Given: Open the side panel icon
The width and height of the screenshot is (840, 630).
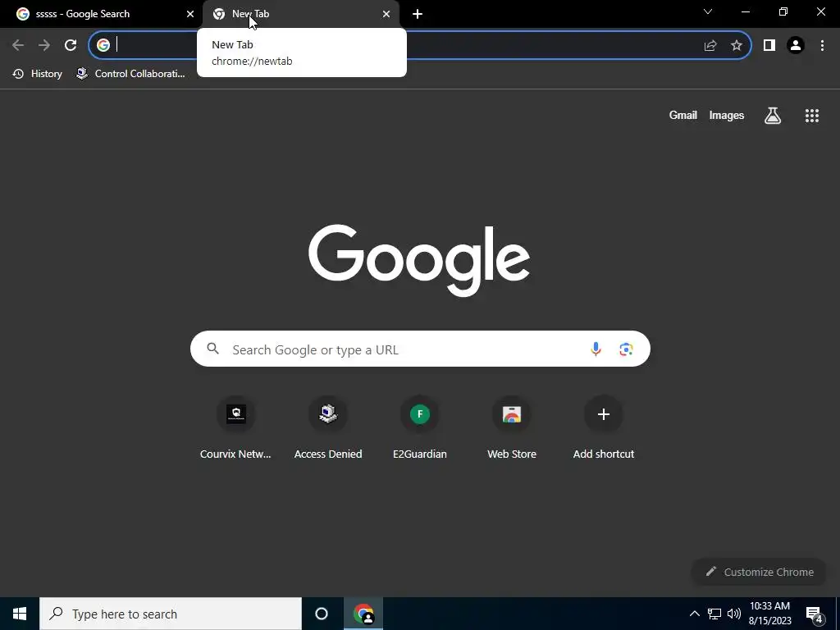Looking at the screenshot, I should click(x=769, y=46).
